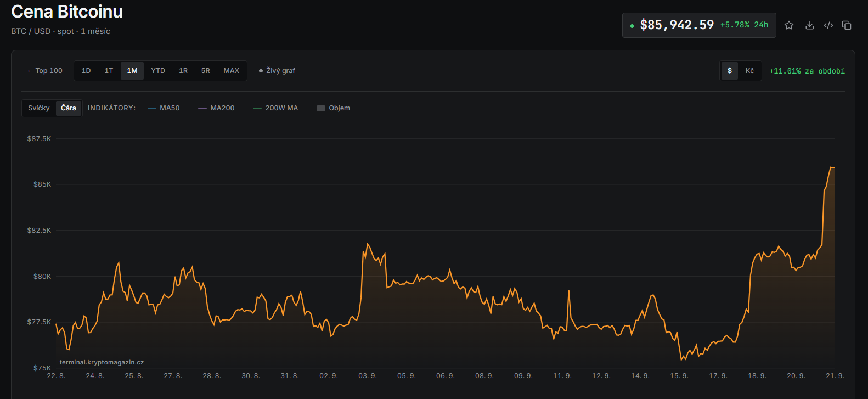Switch chart type to Čára
This screenshot has width=868, height=399.
(x=69, y=108)
